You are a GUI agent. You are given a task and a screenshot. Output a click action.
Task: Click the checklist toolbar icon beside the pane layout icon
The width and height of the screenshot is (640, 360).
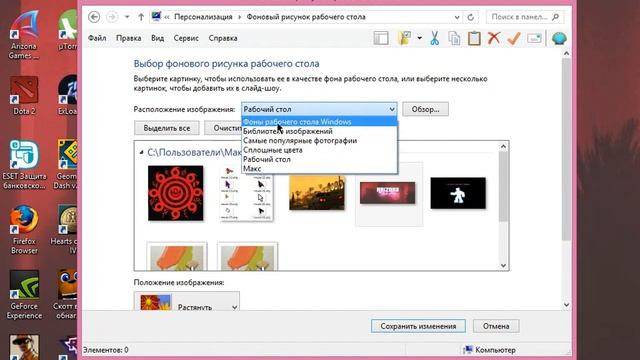[404, 38]
